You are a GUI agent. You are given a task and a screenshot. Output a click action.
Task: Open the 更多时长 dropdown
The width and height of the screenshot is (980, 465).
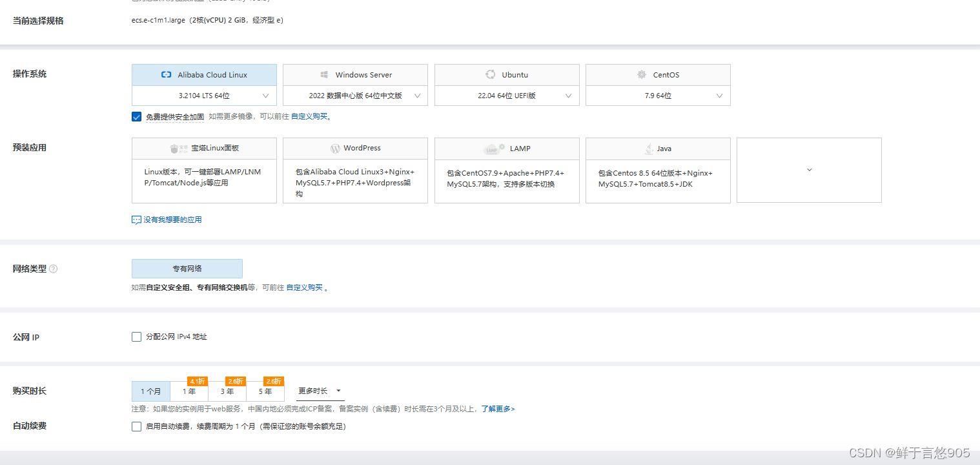[x=320, y=391]
